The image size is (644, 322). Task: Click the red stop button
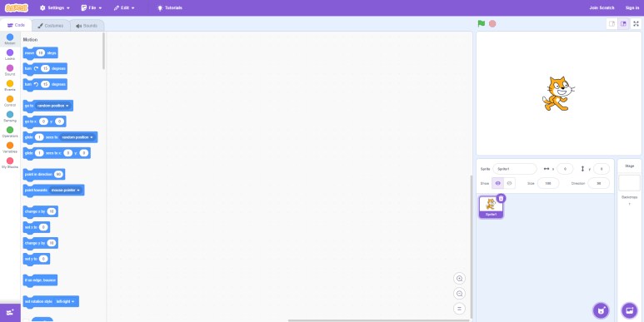click(492, 24)
